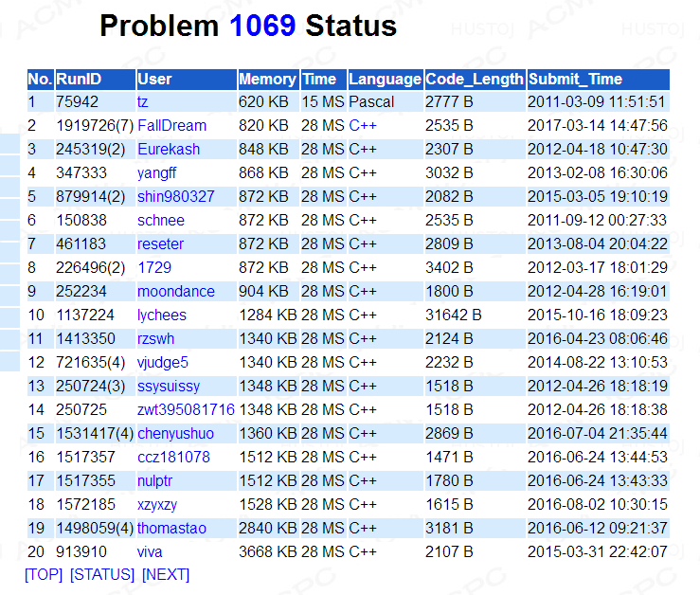
Task: Select submit time 2015-10-16 18:09:23
Action: point(599,315)
